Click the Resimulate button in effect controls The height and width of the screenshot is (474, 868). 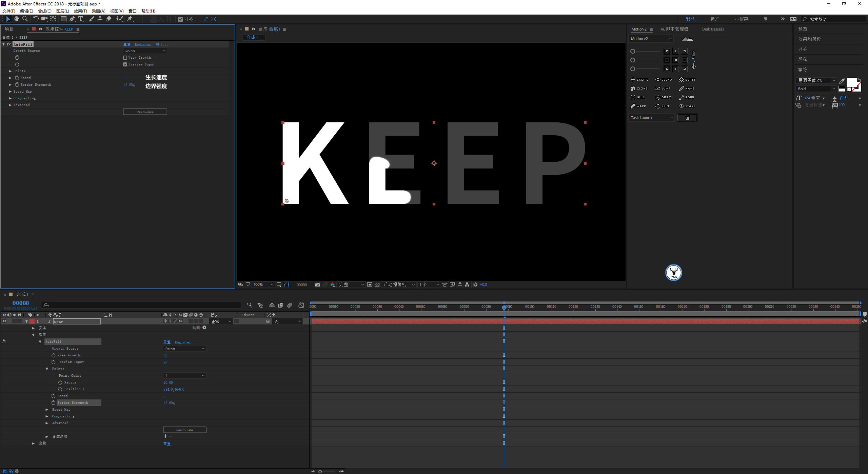click(x=145, y=112)
